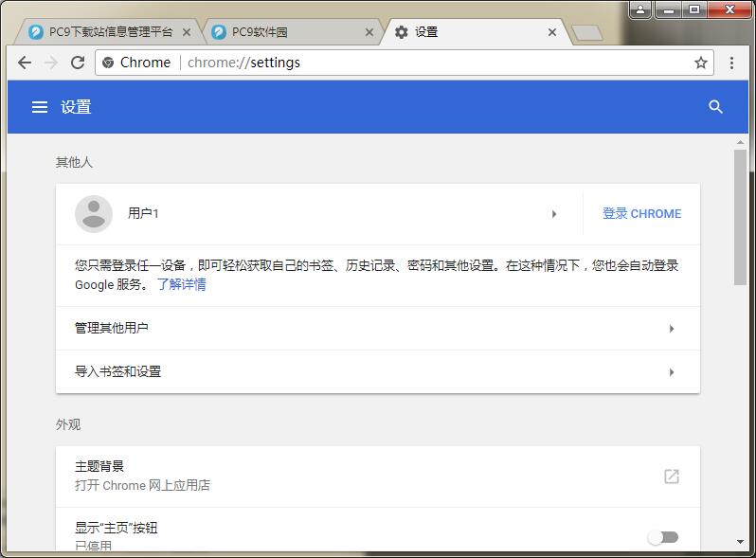
Task: Click the user profile button in title bar
Action: (x=640, y=9)
